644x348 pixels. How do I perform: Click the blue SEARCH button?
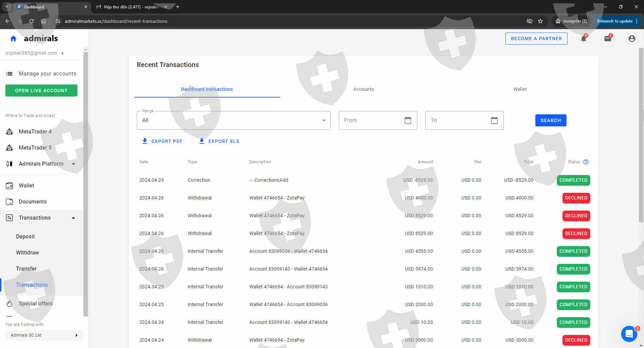click(550, 120)
